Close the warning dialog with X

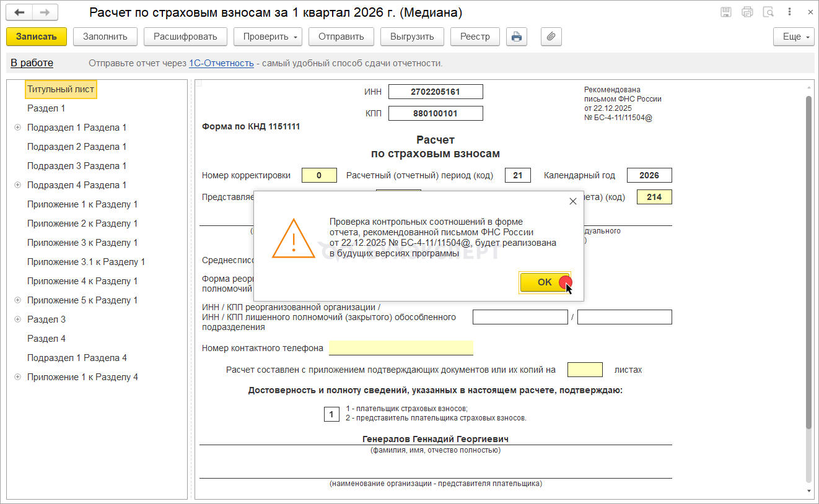[x=572, y=201]
